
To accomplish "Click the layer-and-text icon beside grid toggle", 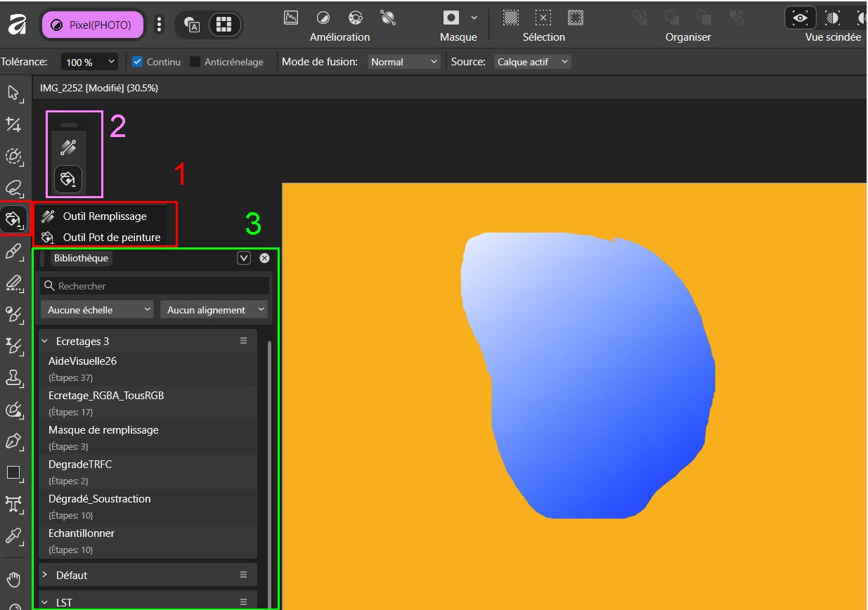I will 192,25.
